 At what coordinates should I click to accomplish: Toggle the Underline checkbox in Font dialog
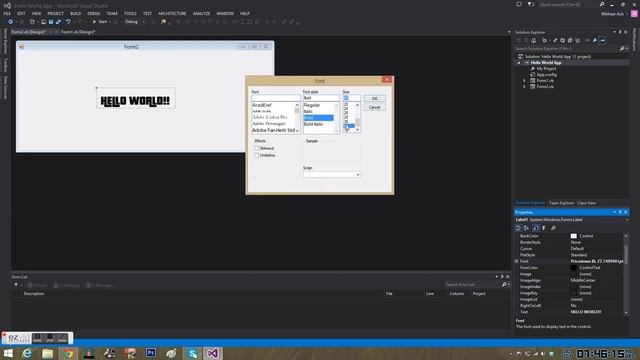pyautogui.click(x=257, y=155)
